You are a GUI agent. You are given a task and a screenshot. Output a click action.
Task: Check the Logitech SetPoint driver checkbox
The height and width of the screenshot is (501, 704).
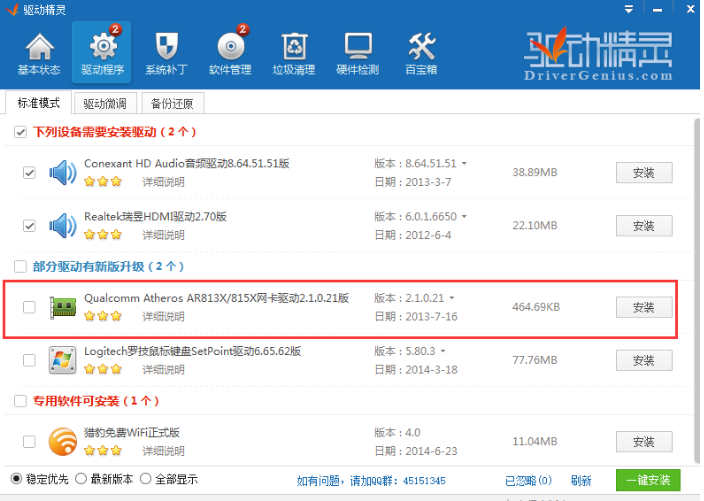[x=29, y=360]
